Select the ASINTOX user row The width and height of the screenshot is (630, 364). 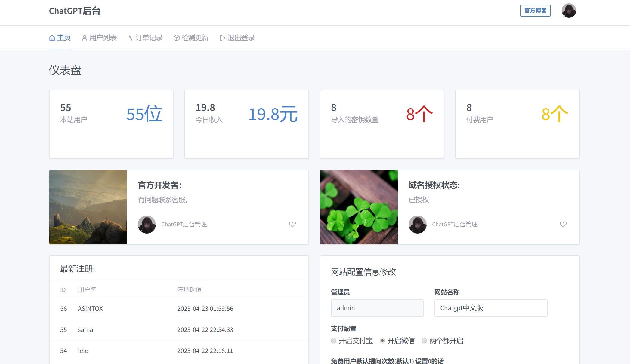pyautogui.click(x=179, y=309)
